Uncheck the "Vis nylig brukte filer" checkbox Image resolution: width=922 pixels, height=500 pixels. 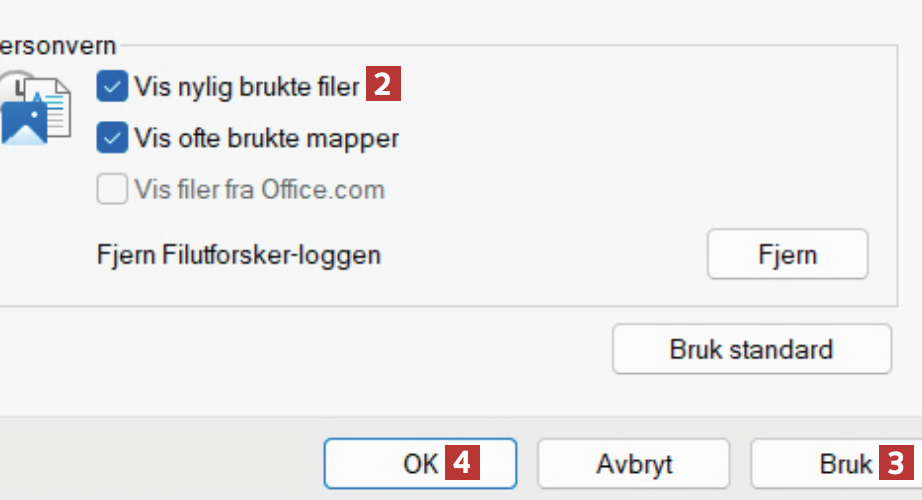click(111, 87)
